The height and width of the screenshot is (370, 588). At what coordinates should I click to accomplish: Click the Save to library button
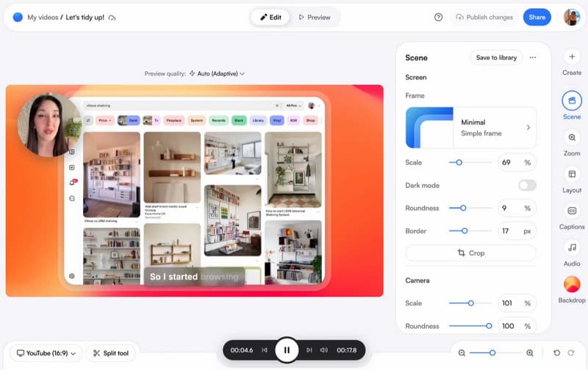pos(496,57)
